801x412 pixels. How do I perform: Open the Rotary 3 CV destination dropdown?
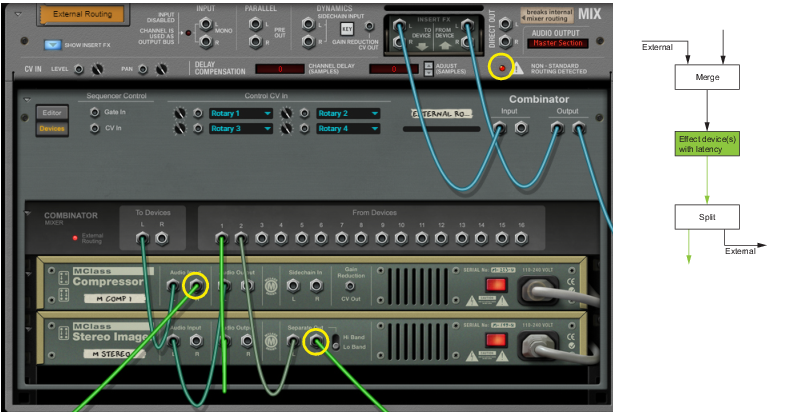click(241, 129)
